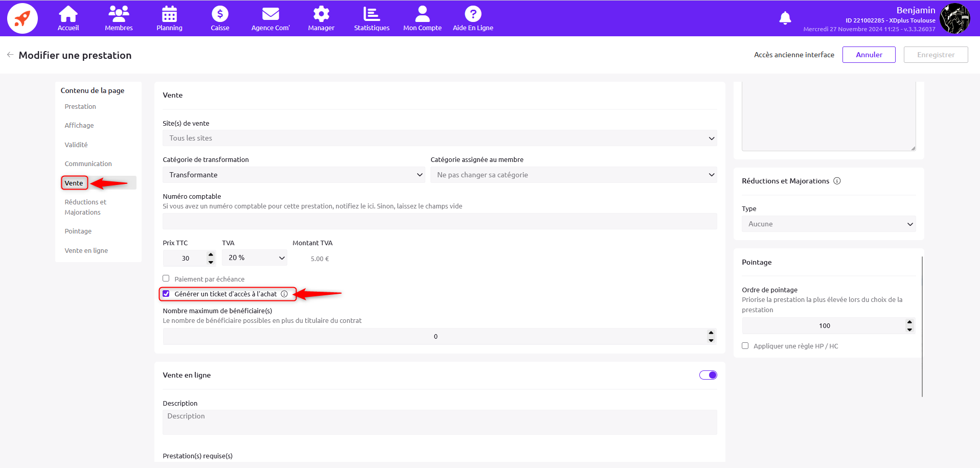Open Accès ancienne interface link
Image resolution: width=980 pixels, height=468 pixels.
[793, 55]
